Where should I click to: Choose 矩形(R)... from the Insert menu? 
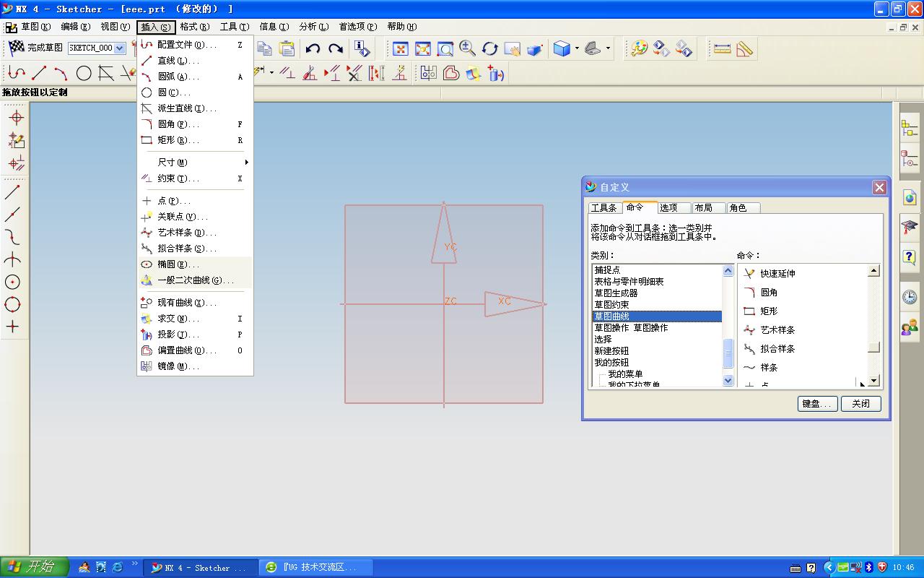pos(196,140)
